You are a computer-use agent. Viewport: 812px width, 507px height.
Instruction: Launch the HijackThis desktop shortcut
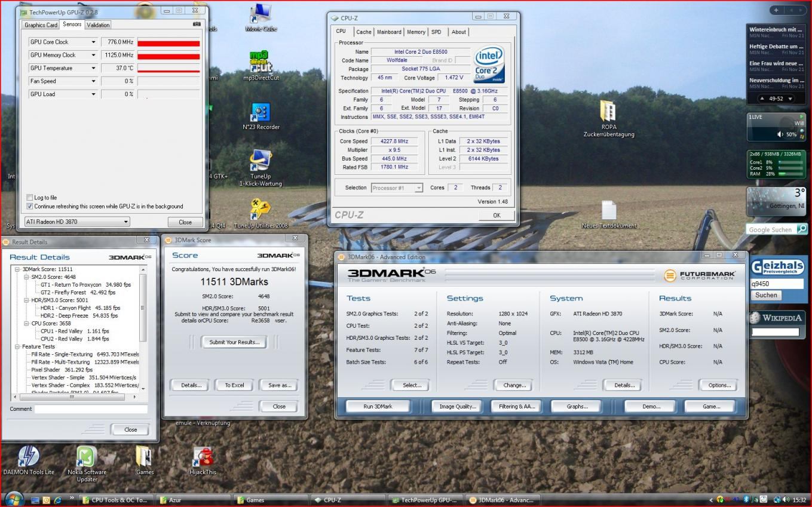[203, 460]
